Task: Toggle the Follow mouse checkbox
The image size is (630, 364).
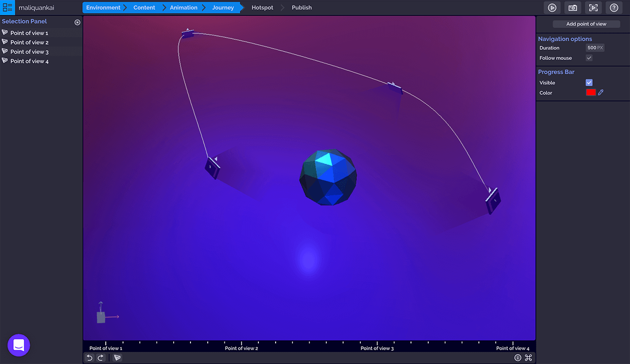Action: coord(589,58)
